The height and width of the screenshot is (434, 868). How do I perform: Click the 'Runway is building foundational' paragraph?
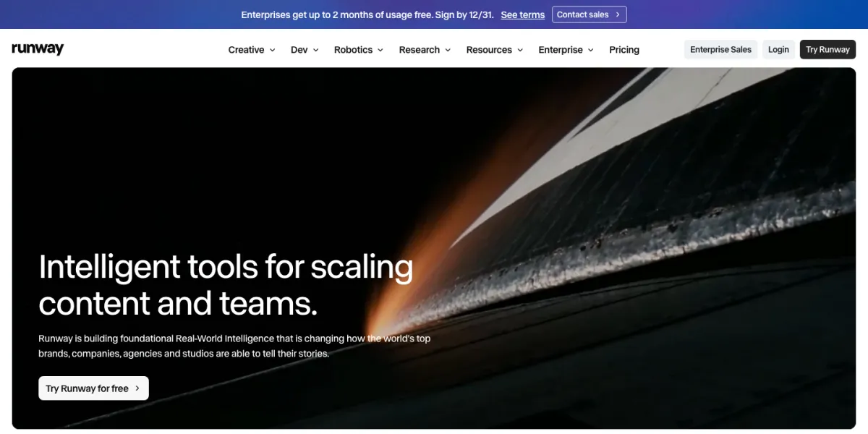point(234,346)
